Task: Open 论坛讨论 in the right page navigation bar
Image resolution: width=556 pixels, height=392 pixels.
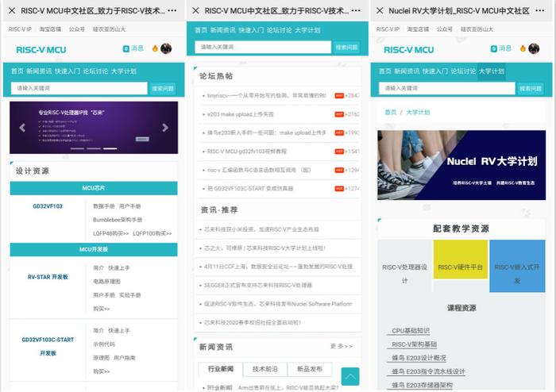Action: [463, 71]
